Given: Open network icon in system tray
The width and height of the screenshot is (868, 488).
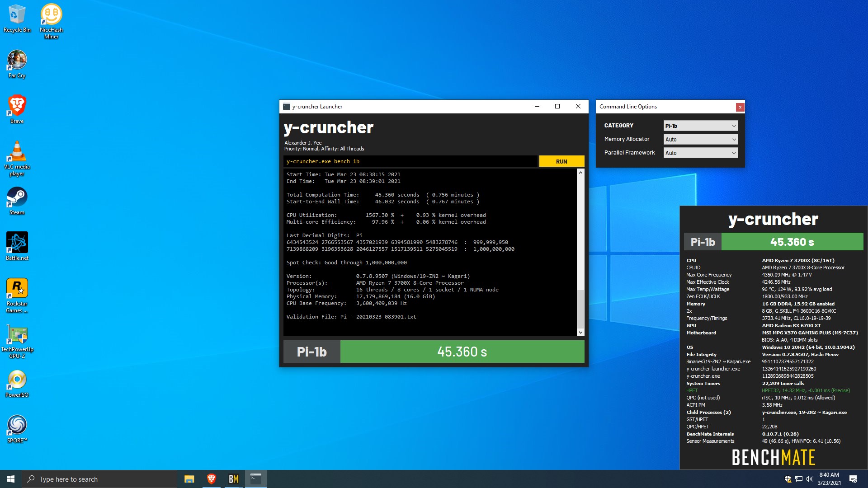Looking at the screenshot, I should [x=799, y=479].
